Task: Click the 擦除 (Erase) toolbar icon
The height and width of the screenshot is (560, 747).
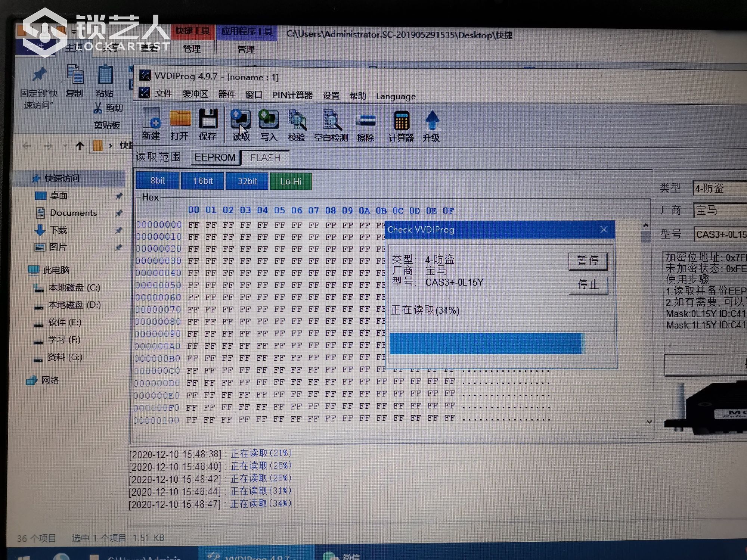Action: pyautogui.click(x=366, y=127)
